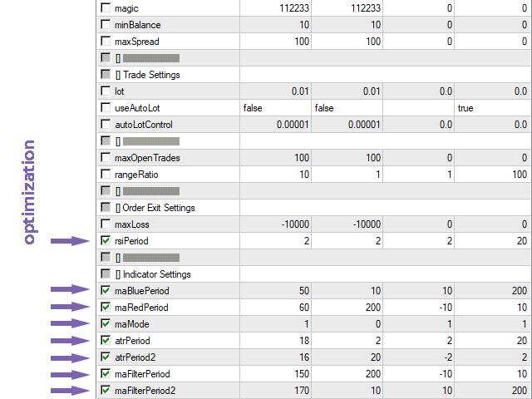Image resolution: width=532 pixels, height=399 pixels.
Task: Click the maxOpenTrades label
Action: [147, 158]
